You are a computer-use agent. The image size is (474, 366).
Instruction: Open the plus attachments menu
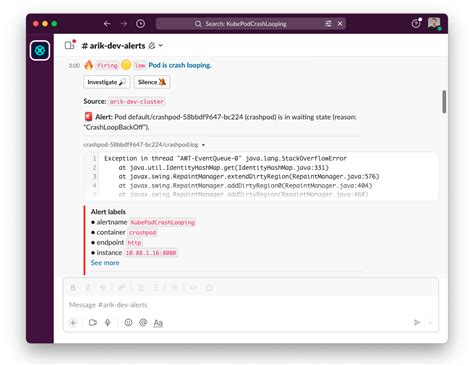(73, 323)
